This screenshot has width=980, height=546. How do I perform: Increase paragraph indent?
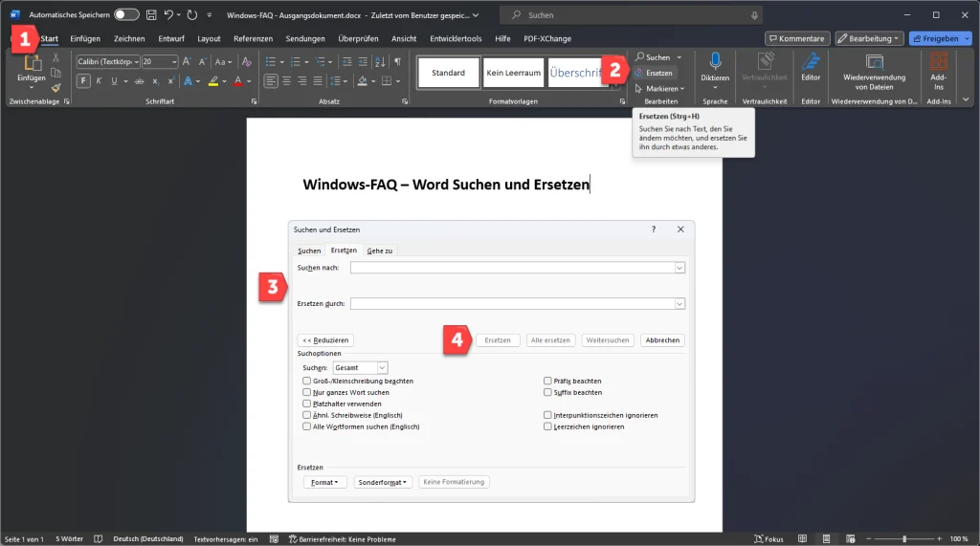[x=363, y=61]
